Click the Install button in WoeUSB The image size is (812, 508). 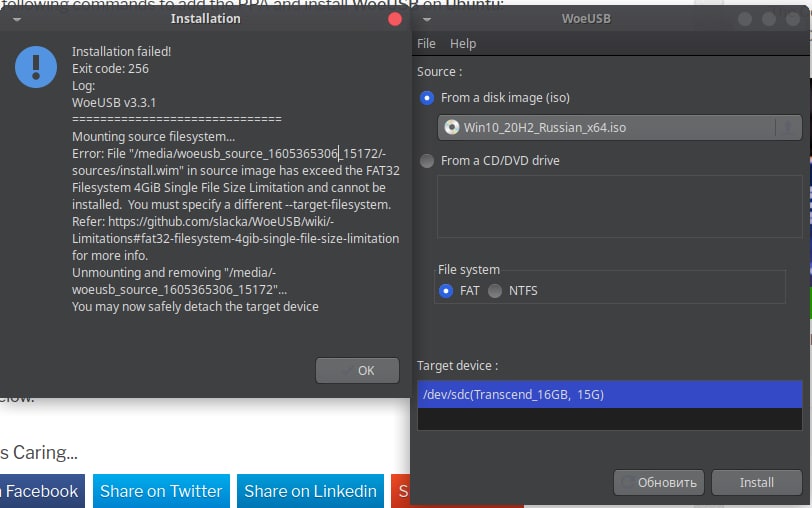click(x=757, y=483)
